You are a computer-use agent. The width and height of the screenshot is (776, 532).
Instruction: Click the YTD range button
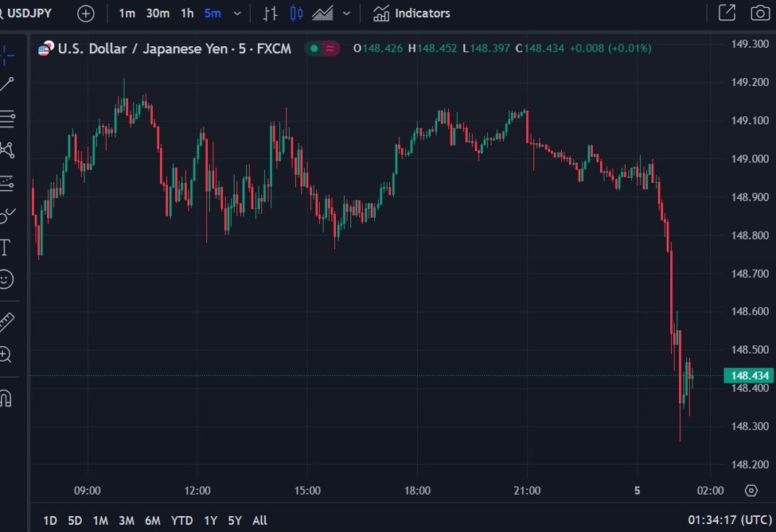click(x=181, y=521)
